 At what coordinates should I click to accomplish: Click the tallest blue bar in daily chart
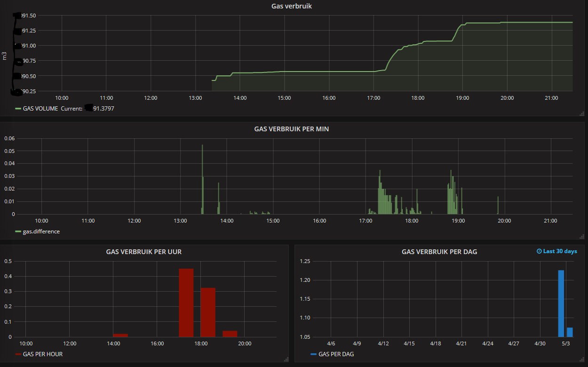(x=561, y=303)
